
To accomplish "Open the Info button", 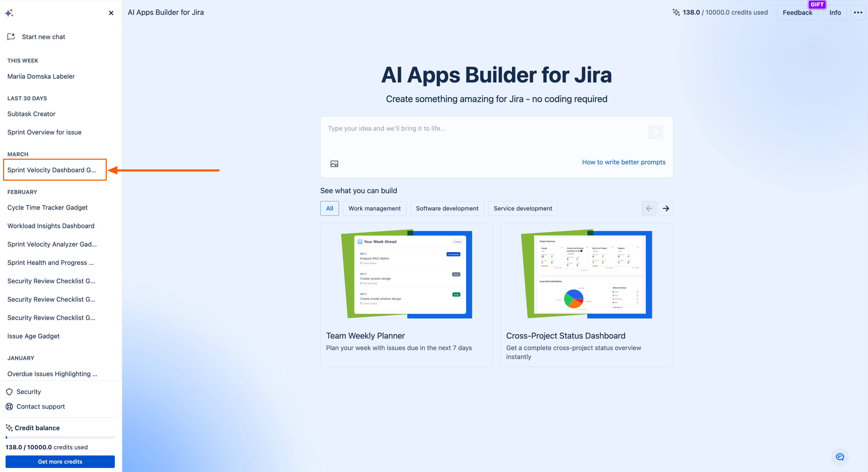I will [x=835, y=13].
